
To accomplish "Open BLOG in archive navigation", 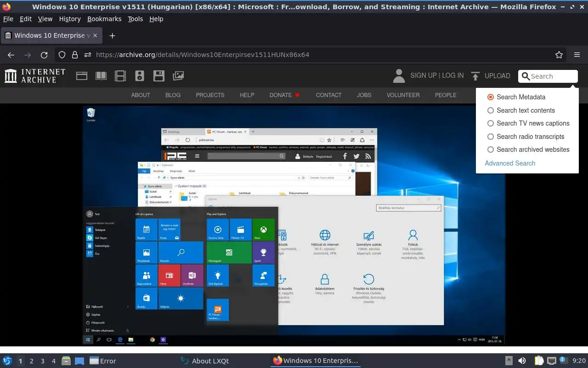I will 173,95.
